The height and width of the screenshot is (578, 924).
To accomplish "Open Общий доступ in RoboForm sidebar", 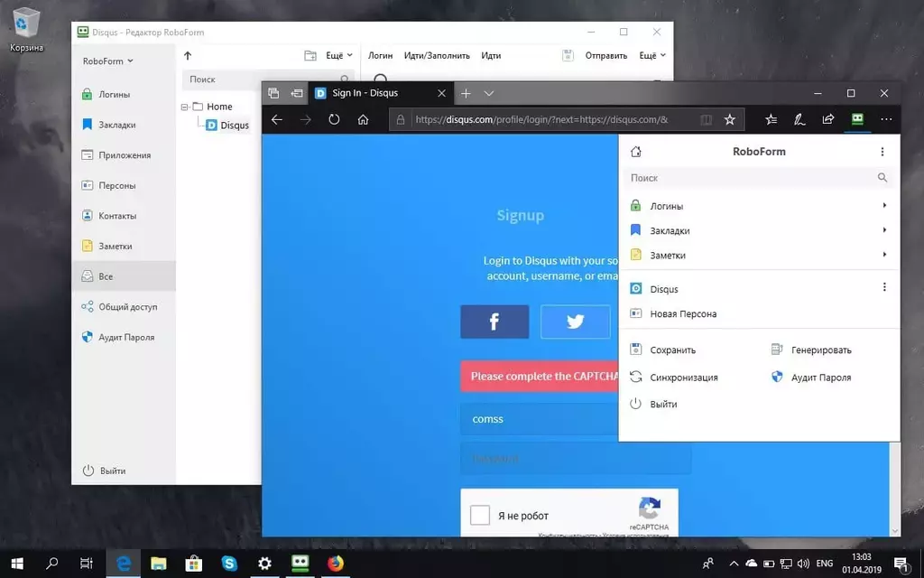I will pos(120,307).
